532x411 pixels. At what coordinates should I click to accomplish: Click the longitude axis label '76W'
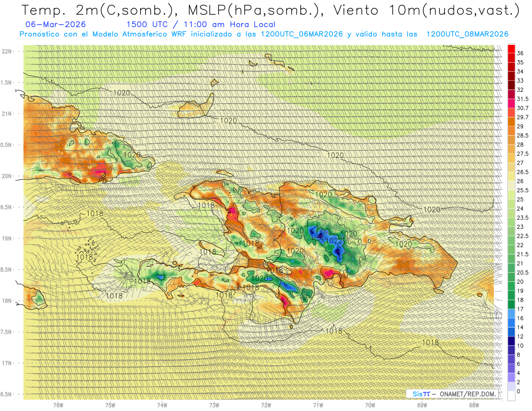[x=58, y=405]
